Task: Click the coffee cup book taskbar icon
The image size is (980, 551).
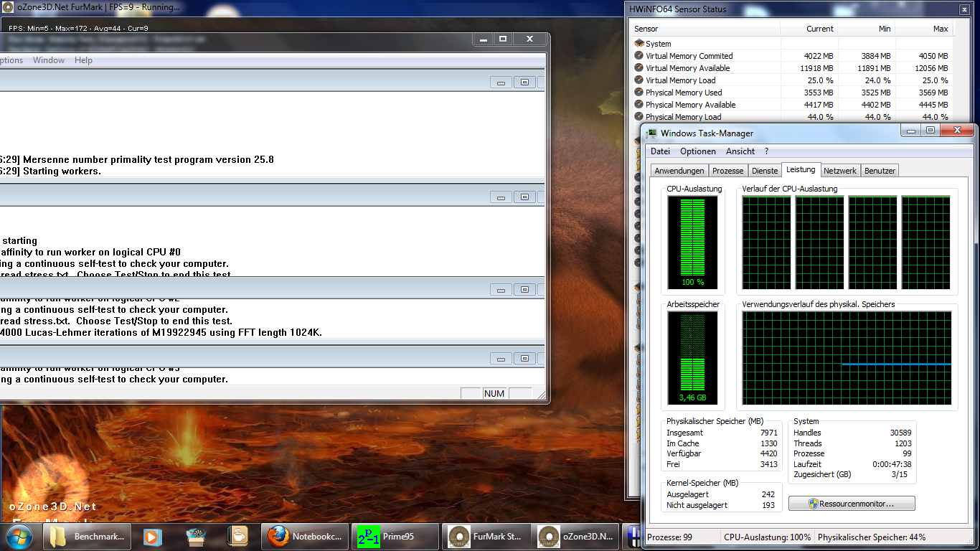Action: [x=237, y=537]
